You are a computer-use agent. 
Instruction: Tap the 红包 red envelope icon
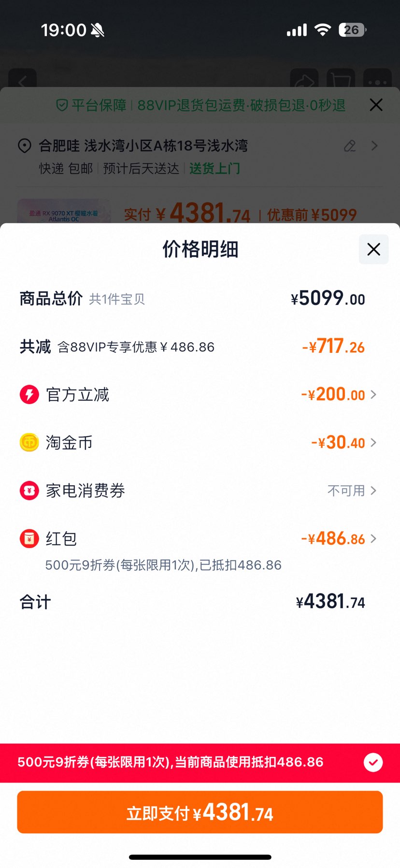click(29, 538)
